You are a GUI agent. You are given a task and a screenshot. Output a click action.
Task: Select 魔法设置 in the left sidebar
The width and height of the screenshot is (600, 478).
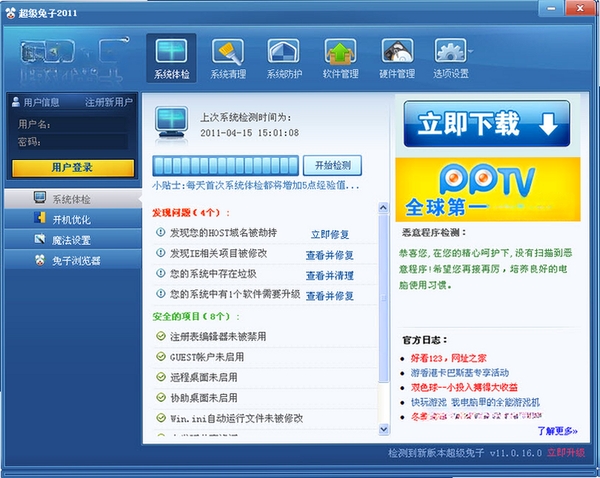[x=73, y=240]
